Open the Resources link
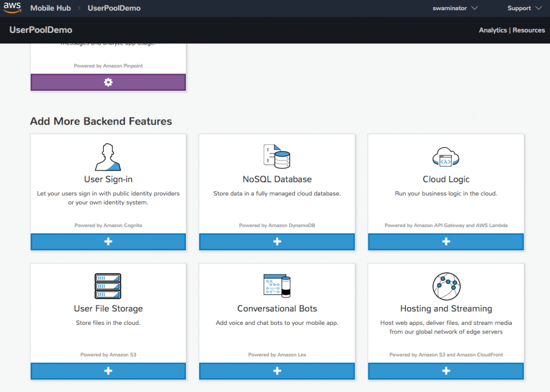 point(529,30)
